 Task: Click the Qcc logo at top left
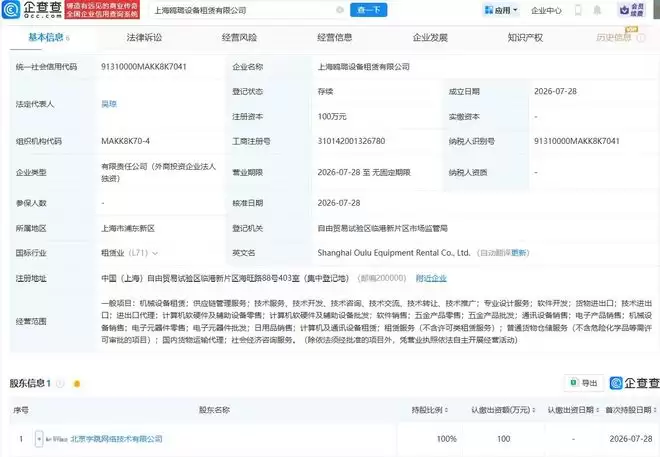click(32, 10)
